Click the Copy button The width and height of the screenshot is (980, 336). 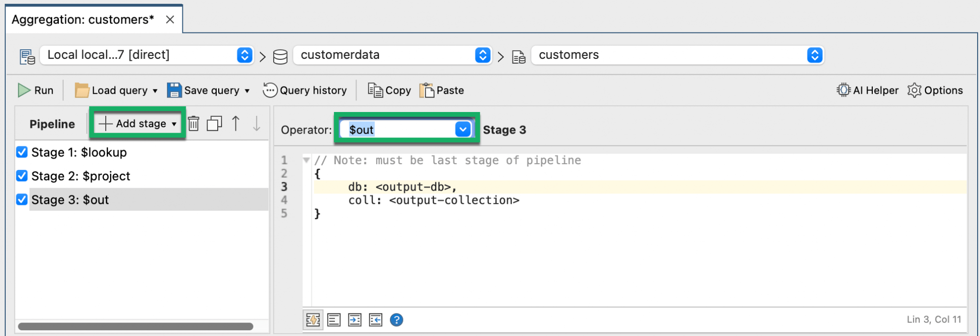pyautogui.click(x=390, y=90)
